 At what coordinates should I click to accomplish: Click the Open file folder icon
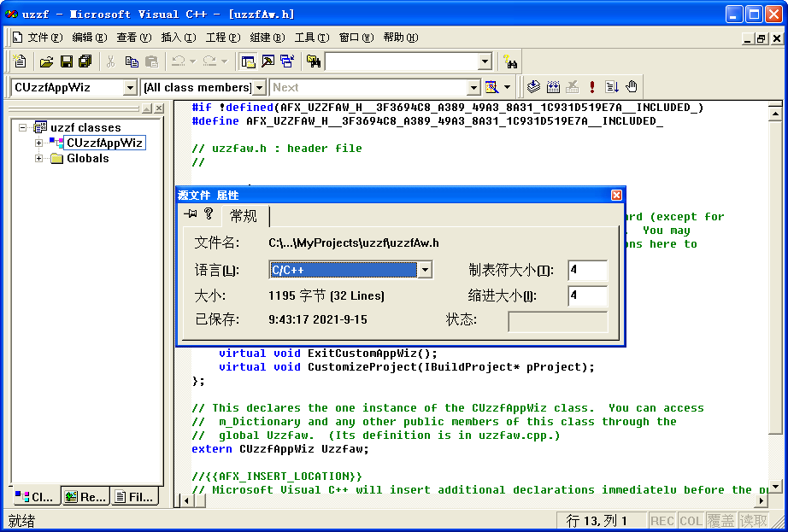(46, 61)
